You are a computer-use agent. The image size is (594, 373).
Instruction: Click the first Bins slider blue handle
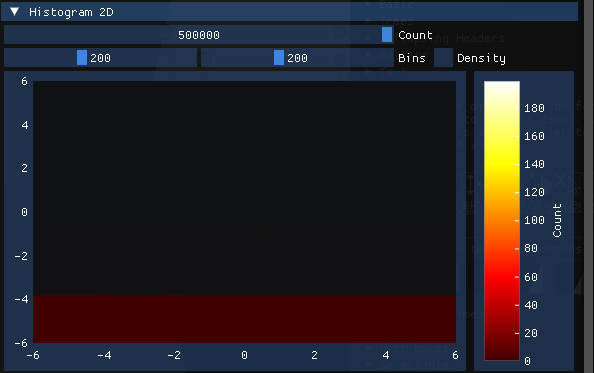click(x=82, y=58)
